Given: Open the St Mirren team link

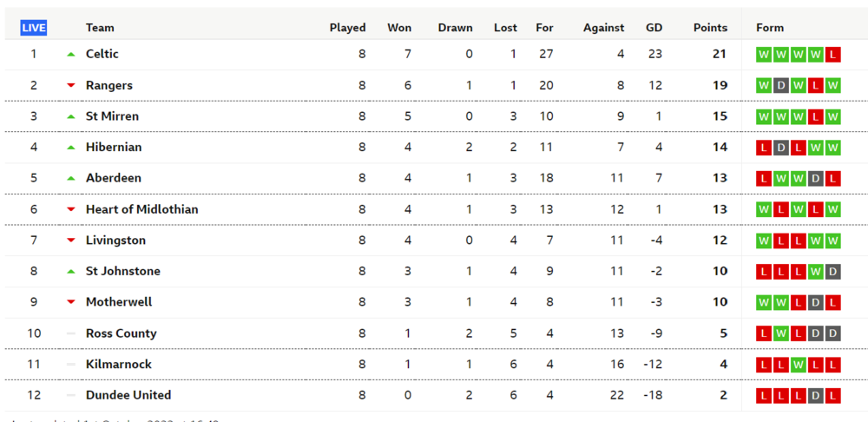Looking at the screenshot, I should tap(112, 116).
